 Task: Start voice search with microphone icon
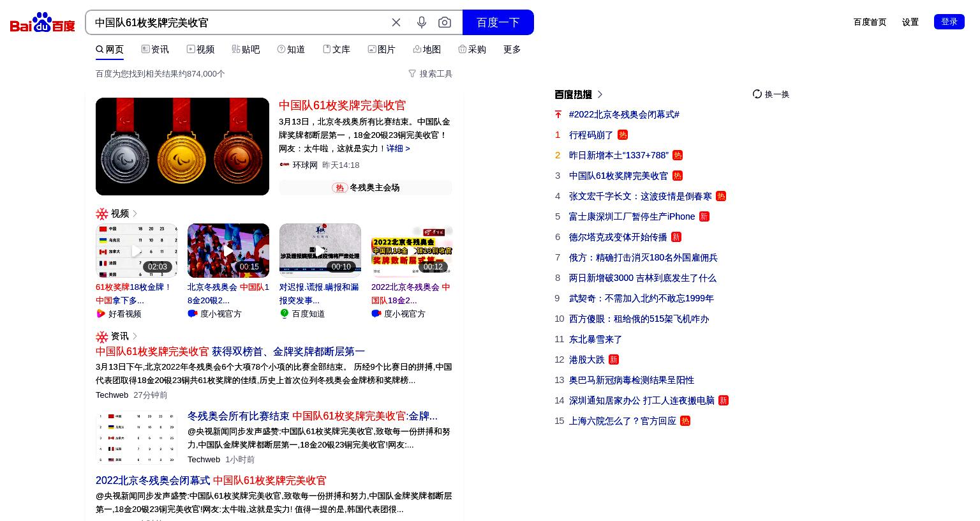(x=422, y=22)
